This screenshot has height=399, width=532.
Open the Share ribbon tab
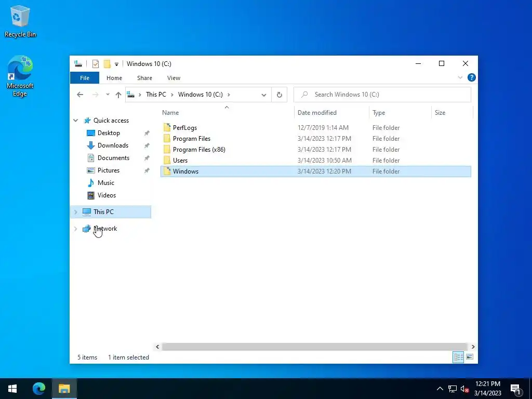coord(144,78)
